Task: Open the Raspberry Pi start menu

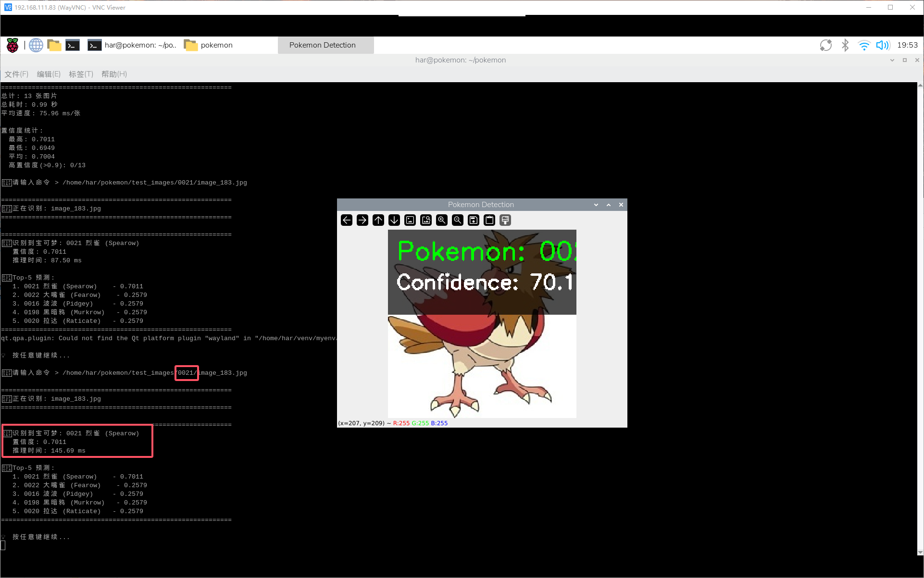Action: click(12, 45)
